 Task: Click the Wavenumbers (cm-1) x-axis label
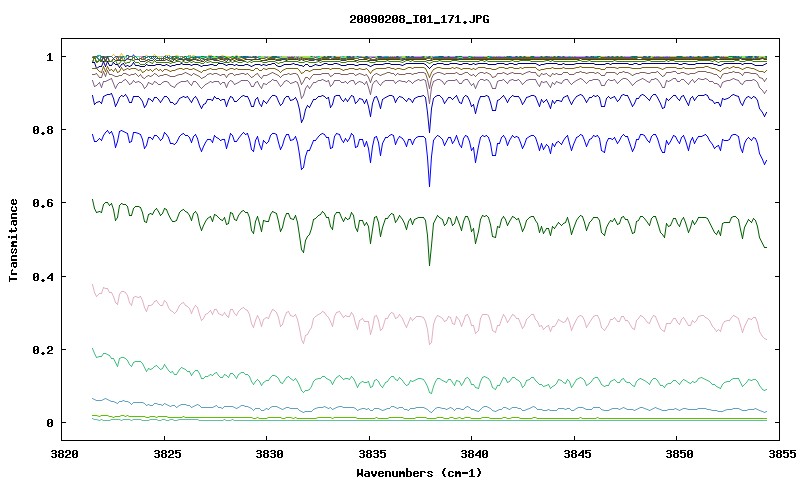[x=419, y=473]
